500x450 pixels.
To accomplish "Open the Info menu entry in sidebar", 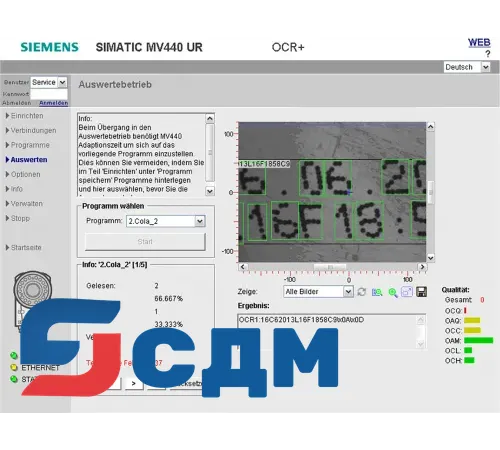I will 14,189.
